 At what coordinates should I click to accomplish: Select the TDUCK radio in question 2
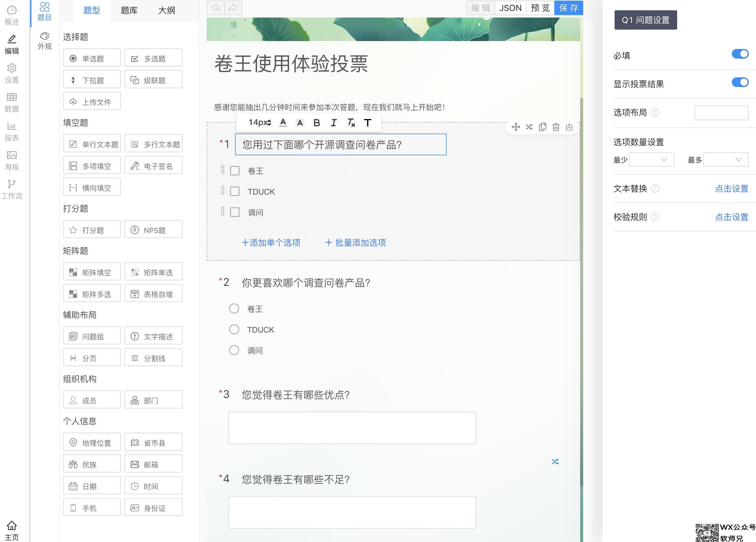click(234, 329)
